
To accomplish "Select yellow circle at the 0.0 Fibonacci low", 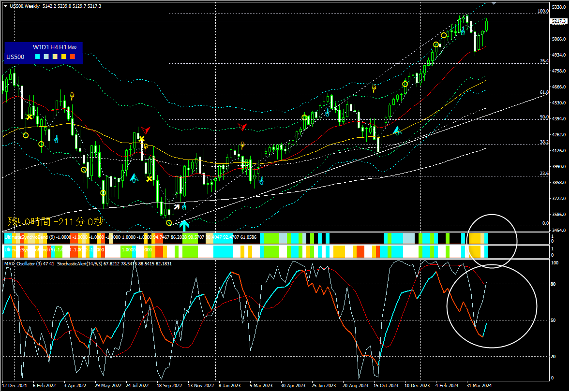I will pyautogui.click(x=169, y=223).
